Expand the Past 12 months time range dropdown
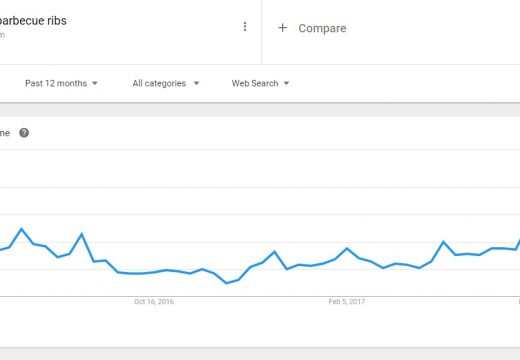520x360 pixels. click(61, 83)
